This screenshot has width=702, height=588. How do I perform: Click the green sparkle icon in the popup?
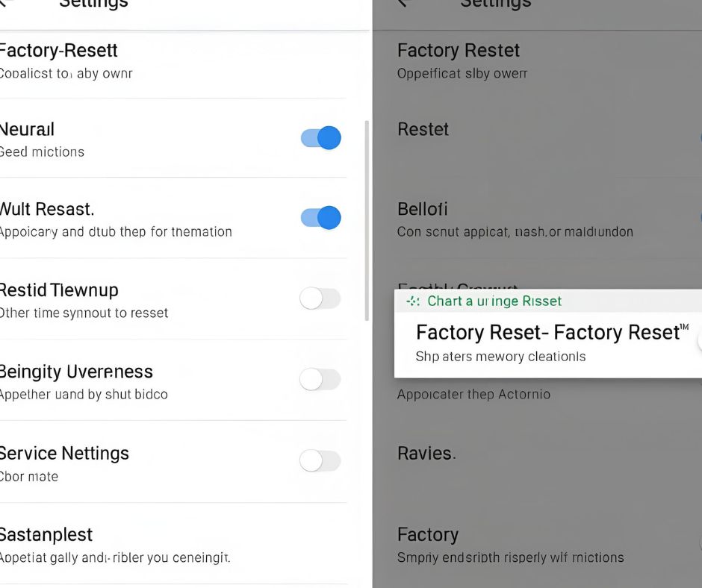[x=413, y=301]
